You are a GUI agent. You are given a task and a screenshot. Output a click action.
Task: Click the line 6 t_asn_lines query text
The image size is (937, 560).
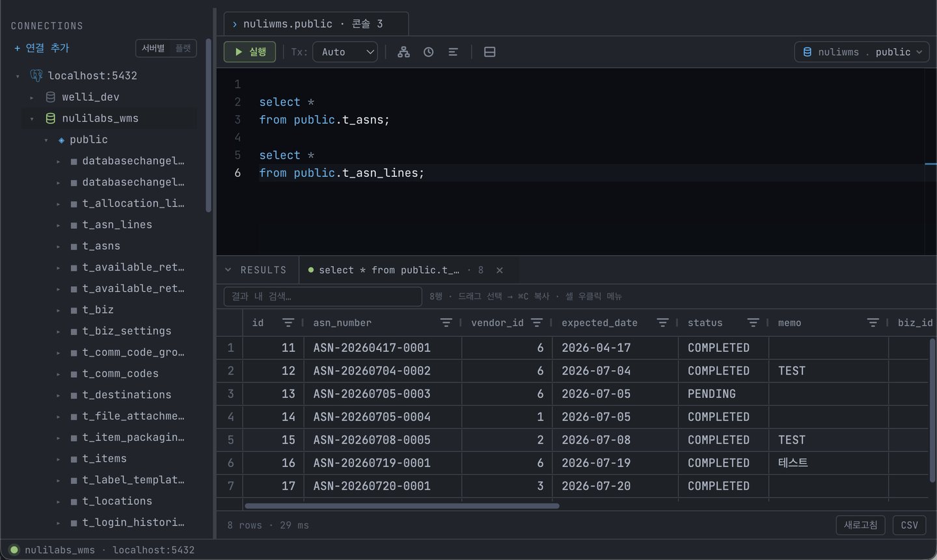[342, 173]
